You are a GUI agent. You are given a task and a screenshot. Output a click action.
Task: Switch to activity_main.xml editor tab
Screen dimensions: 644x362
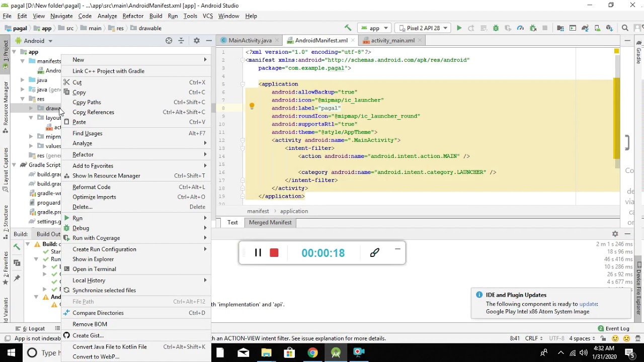coord(392,40)
